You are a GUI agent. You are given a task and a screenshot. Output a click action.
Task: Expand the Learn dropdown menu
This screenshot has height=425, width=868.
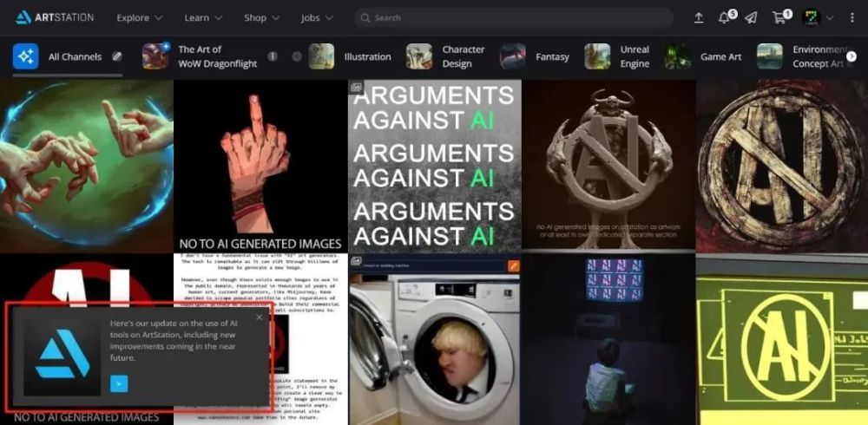pyautogui.click(x=203, y=17)
